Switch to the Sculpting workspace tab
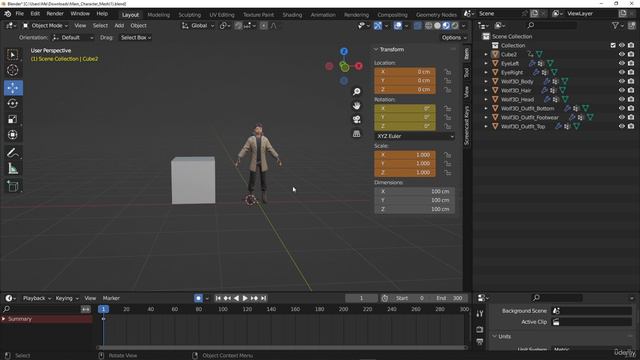This screenshot has width=640, height=360. [189, 15]
